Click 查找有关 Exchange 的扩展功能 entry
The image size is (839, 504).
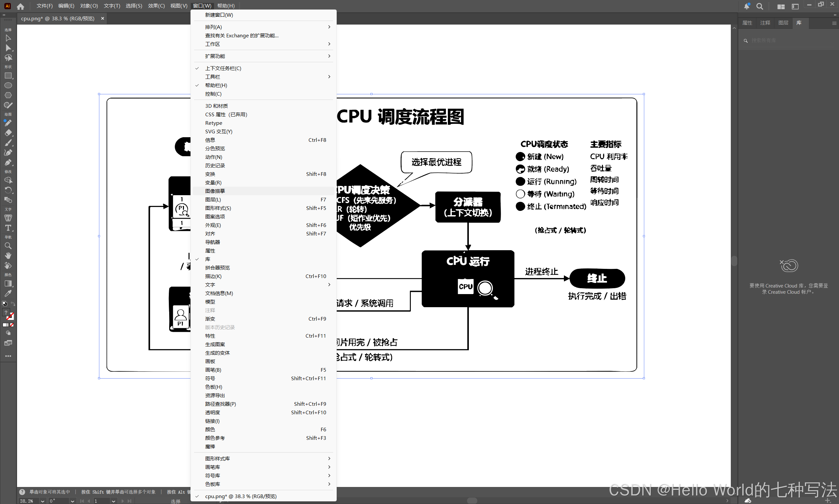click(x=242, y=35)
